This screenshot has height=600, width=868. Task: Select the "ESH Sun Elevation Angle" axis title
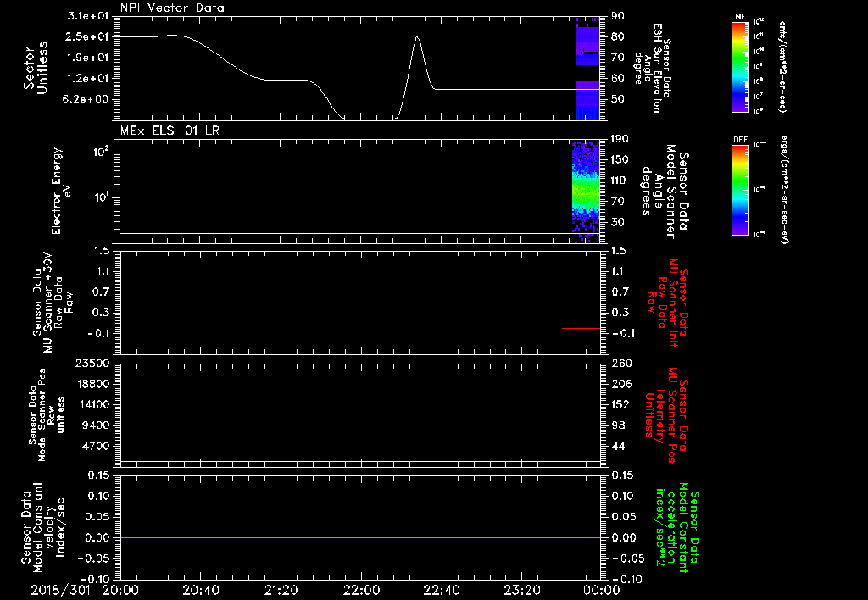[x=648, y=68]
